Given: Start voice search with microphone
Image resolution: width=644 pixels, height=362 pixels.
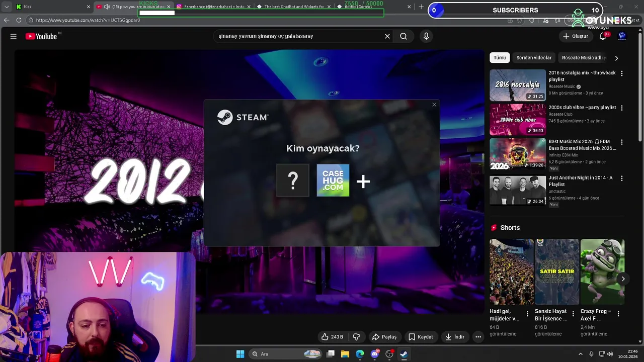Looking at the screenshot, I should [x=426, y=36].
